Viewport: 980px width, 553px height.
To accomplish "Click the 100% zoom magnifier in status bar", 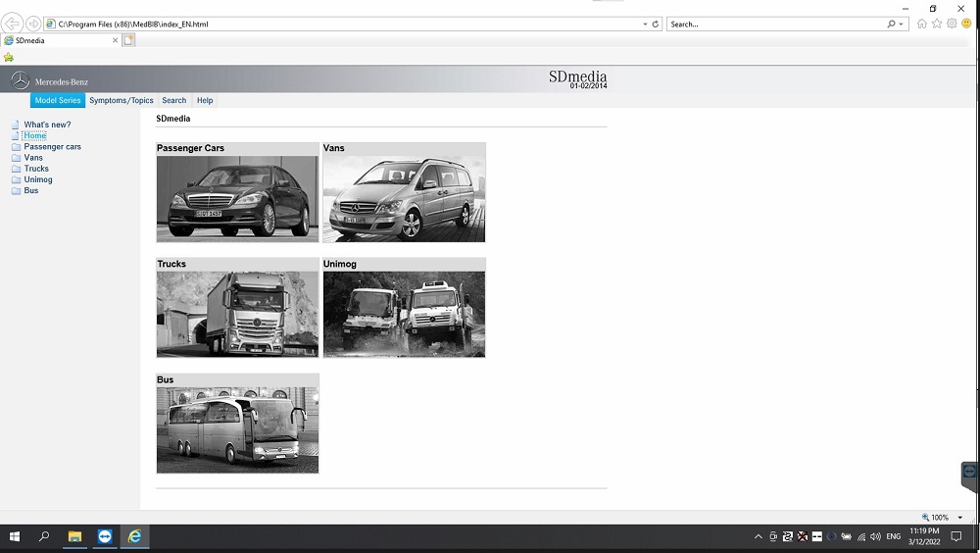I will 926,518.
